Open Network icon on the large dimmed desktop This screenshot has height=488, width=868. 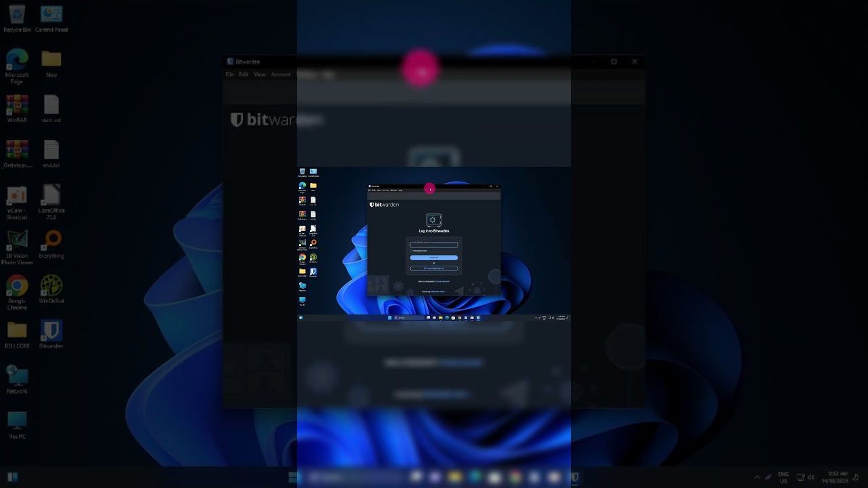pyautogui.click(x=17, y=380)
